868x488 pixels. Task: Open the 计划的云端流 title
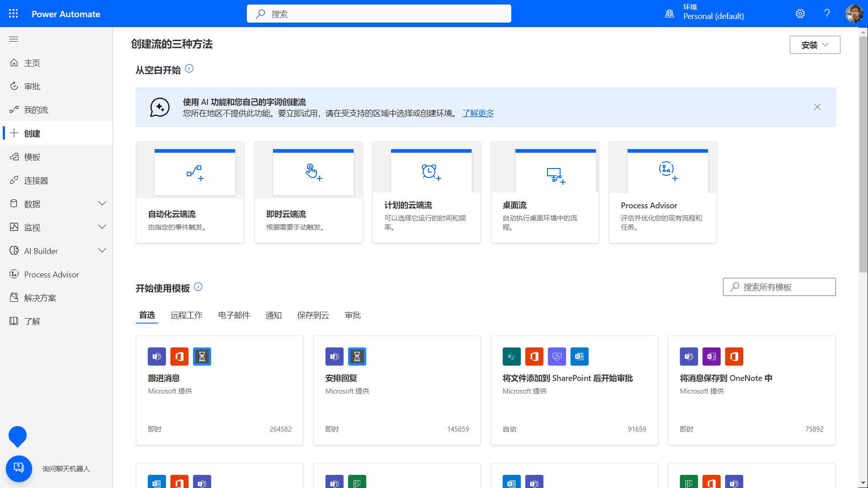pos(408,205)
